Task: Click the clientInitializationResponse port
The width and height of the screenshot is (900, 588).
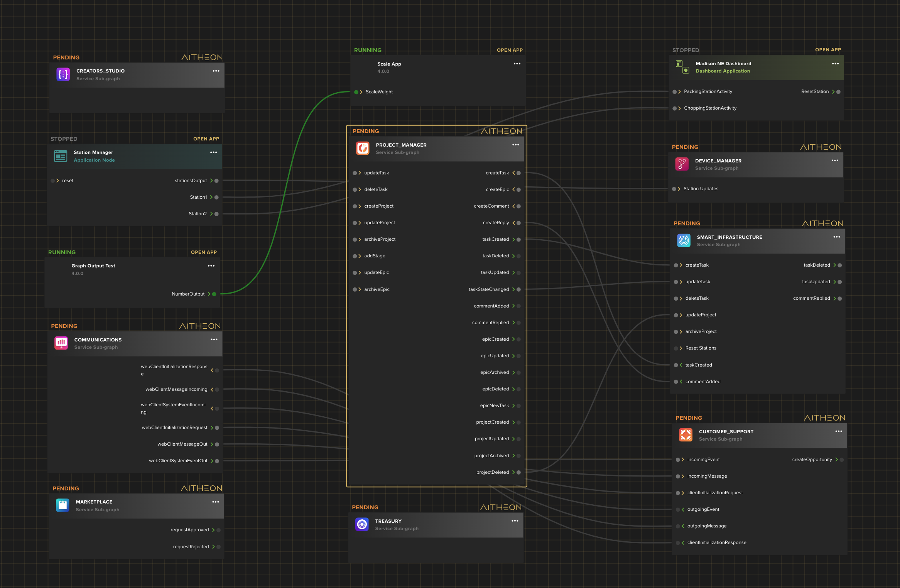Action: pyautogui.click(x=678, y=542)
